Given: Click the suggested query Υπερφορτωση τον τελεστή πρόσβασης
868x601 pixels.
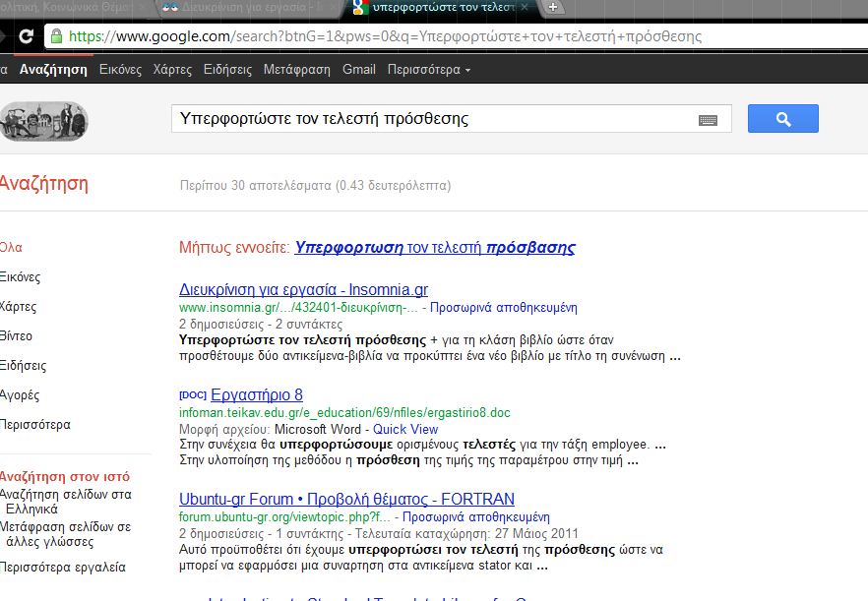Looking at the screenshot, I should pos(435,247).
